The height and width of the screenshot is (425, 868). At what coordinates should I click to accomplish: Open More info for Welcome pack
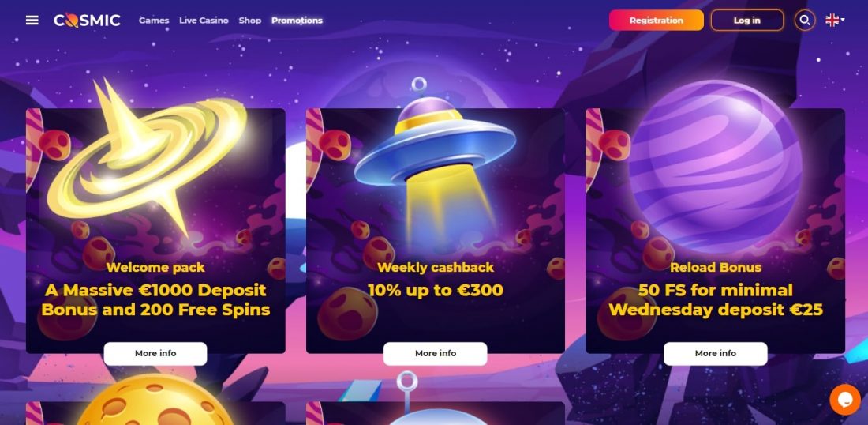click(x=155, y=354)
